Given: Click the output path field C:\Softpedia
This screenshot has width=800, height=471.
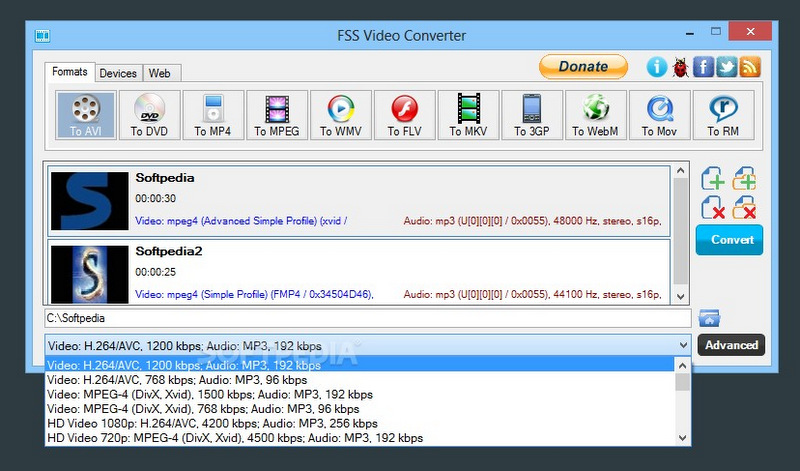Looking at the screenshot, I should click(368, 318).
